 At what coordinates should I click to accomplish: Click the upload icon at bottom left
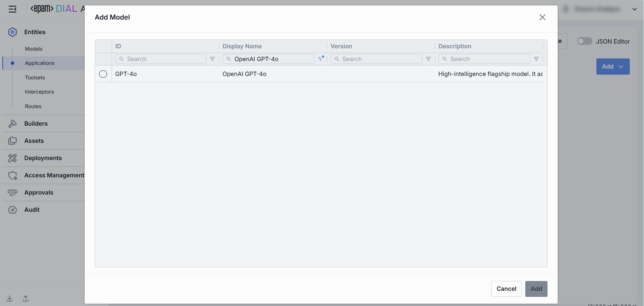click(26, 299)
